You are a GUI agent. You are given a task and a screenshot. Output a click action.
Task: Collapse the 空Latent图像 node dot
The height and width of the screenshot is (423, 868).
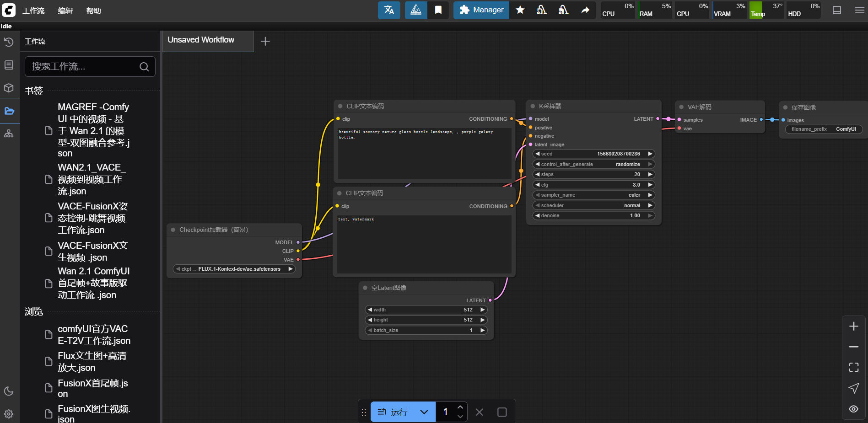coord(365,288)
